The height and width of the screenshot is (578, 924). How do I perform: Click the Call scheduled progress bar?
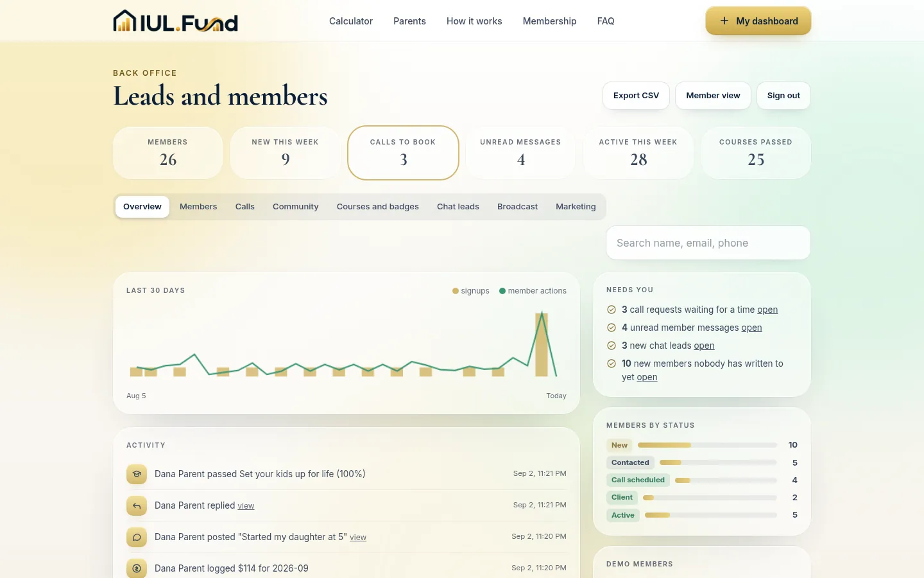(726, 480)
